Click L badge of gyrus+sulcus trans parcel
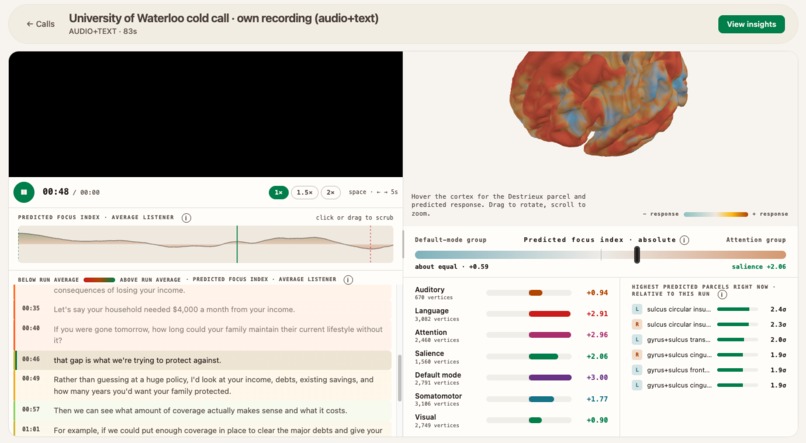The image size is (806, 443). [x=637, y=340]
